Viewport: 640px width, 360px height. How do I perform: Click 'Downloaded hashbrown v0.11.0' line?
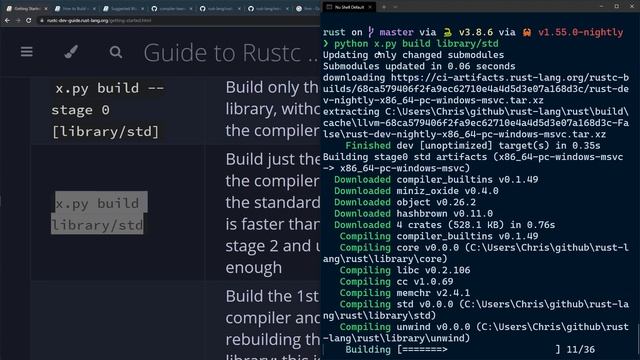pos(413,213)
